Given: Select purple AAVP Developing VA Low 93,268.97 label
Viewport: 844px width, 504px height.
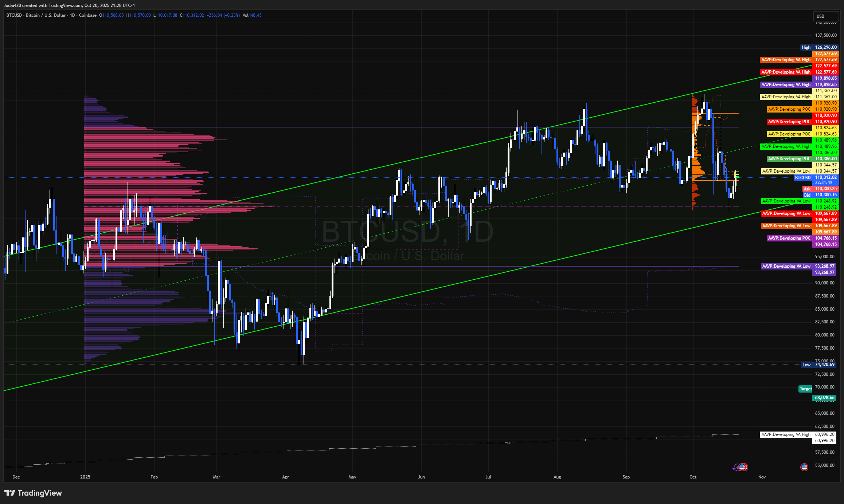Looking at the screenshot, I should click(x=786, y=266).
